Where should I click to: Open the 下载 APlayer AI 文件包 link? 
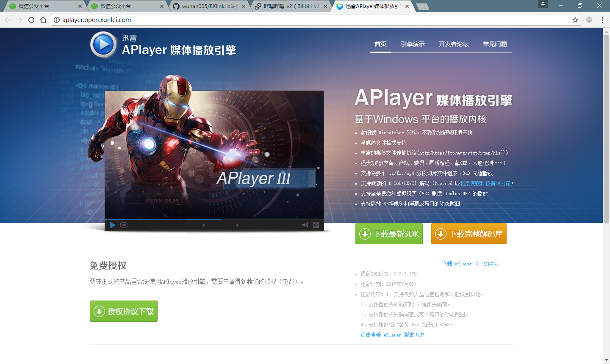470,264
